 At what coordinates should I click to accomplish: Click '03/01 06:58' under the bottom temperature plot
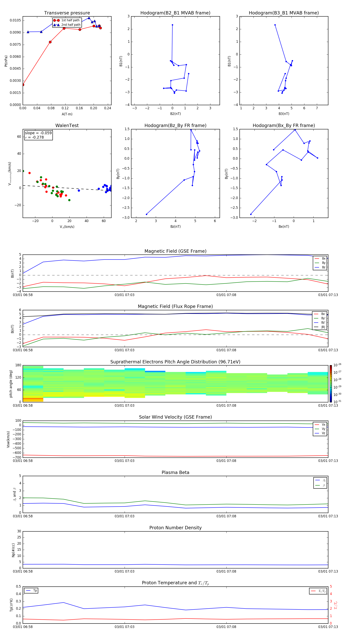coord(23,627)
